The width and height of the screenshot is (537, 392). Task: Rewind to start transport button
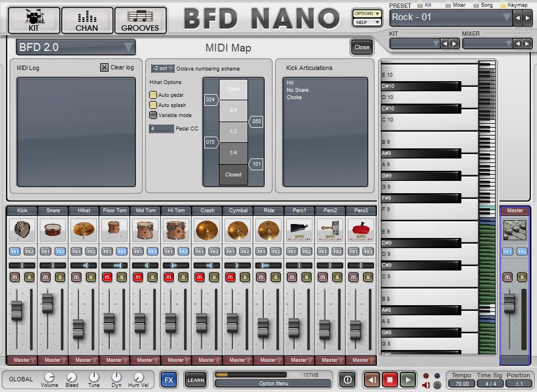point(372,380)
